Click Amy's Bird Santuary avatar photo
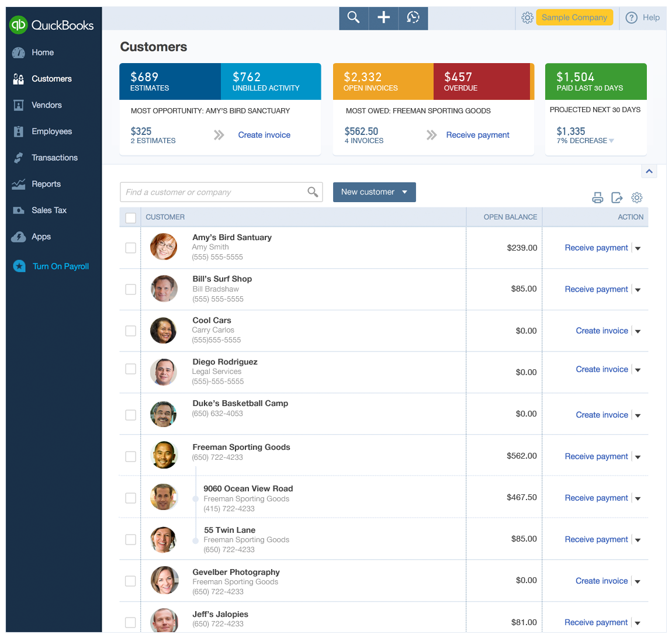672x638 pixels. click(164, 247)
